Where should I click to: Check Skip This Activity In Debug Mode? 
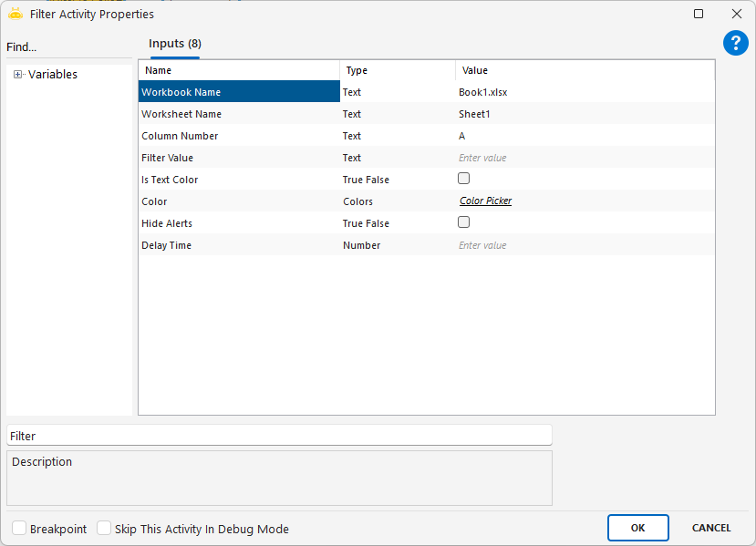[x=104, y=528]
